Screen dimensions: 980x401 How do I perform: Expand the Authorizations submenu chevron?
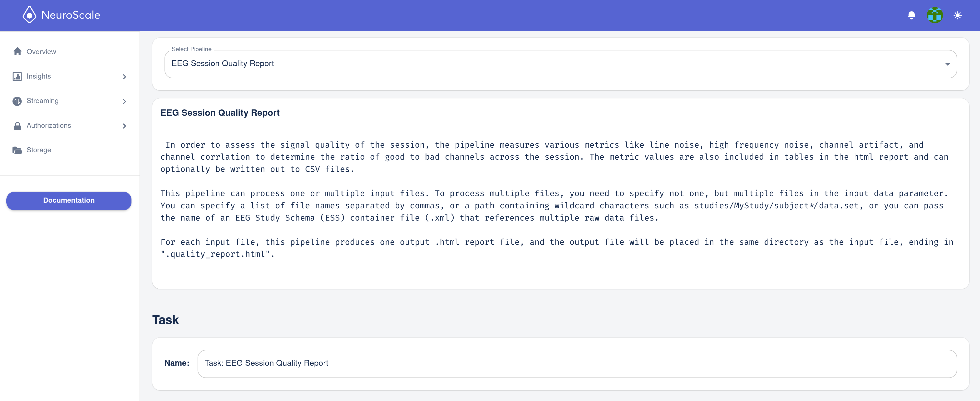coord(124,126)
